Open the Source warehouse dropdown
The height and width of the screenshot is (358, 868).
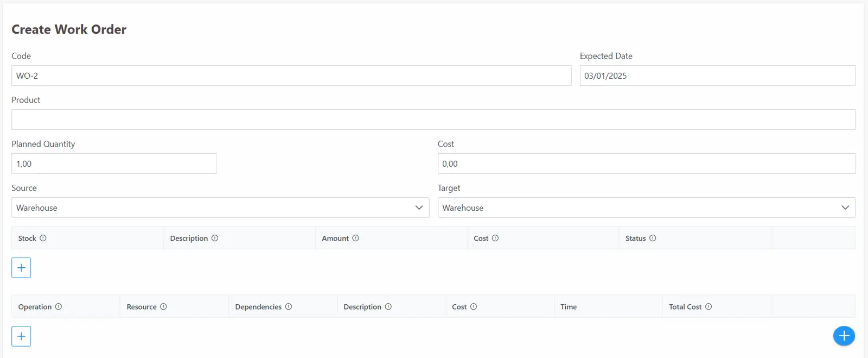coord(220,208)
